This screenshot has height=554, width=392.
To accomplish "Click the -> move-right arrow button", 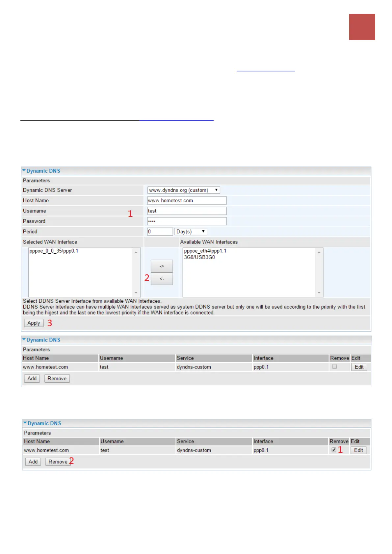I will [x=162, y=266].
